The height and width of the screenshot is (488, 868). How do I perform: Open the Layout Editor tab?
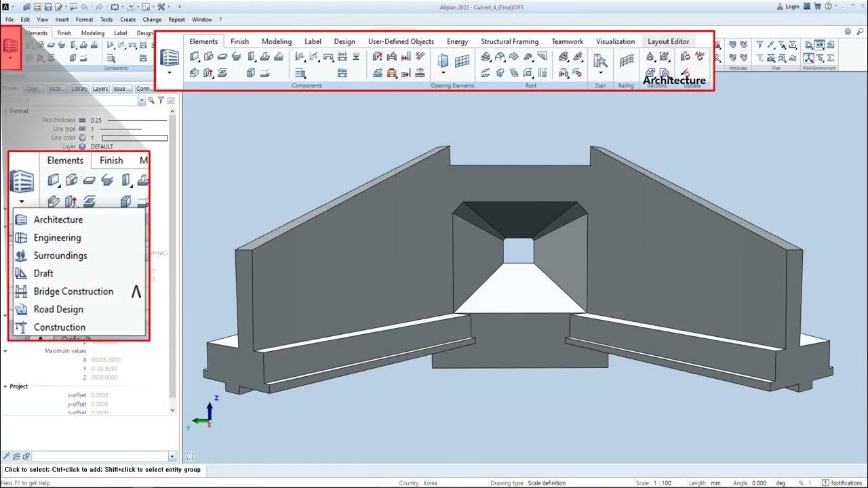[x=668, y=41]
